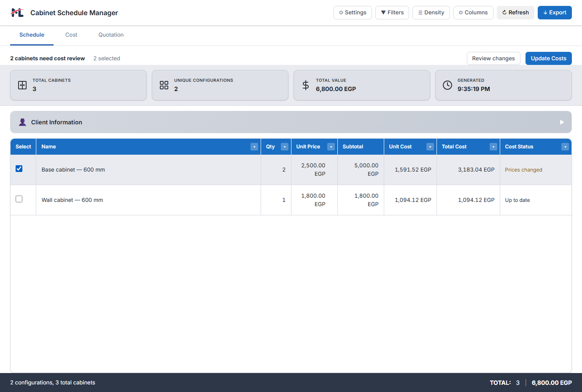Screen dimensions: 582x392
Task: Tick the Wall cabinet row checkbox
Action: point(19,199)
